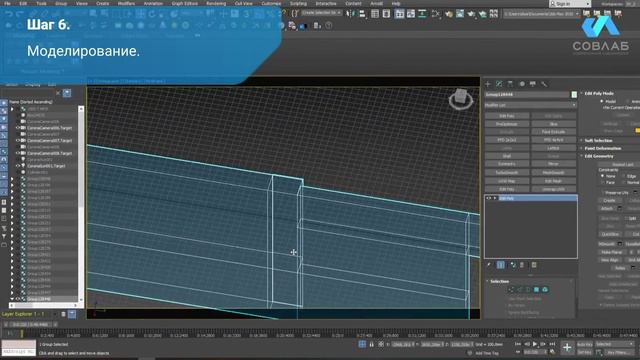This screenshot has width=640, height=360.
Task: Toggle visibility of CoronaCamera009.Target
Action: [18, 153]
